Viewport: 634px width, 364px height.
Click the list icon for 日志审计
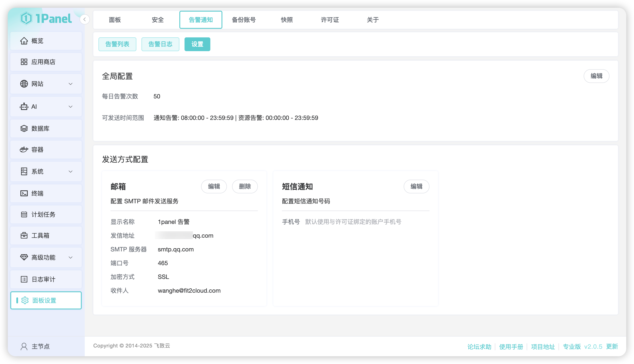[x=24, y=279]
